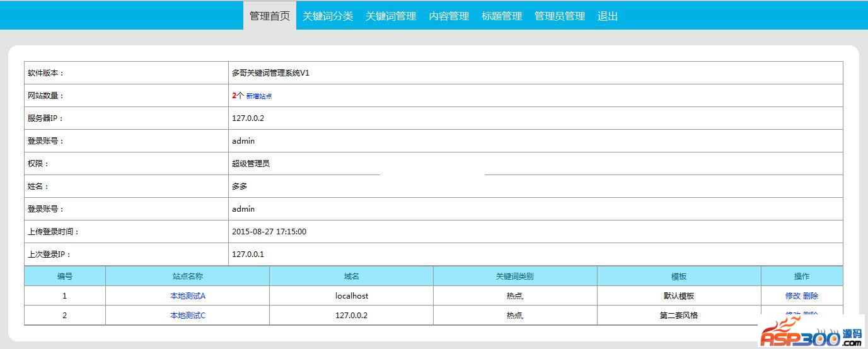Click the red site count 2个
This screenshot has height=349, width=868.
tap(238, 96)
